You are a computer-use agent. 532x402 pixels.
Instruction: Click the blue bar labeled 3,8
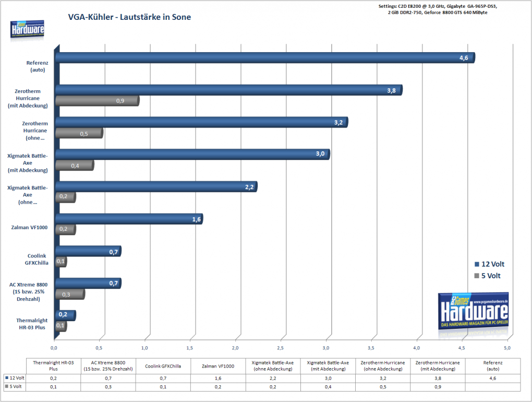click(228, 90)
